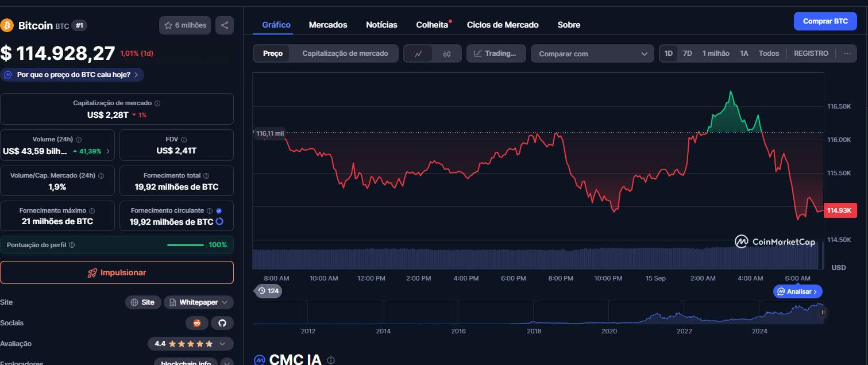Click the Pontuação do perfil progress bar
The width and height of the screenshot is (868, 365).
click(x=185, y=245)
